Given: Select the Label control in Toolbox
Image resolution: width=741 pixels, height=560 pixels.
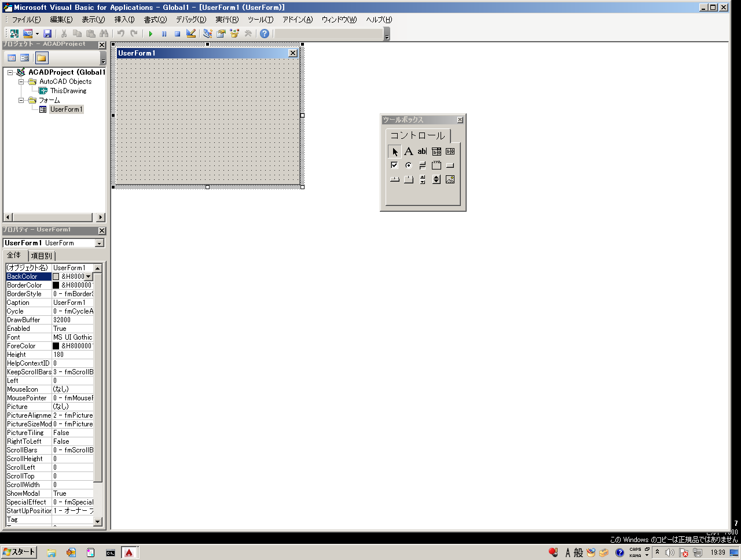Looking at the screenshot, I should click(409, 152).
